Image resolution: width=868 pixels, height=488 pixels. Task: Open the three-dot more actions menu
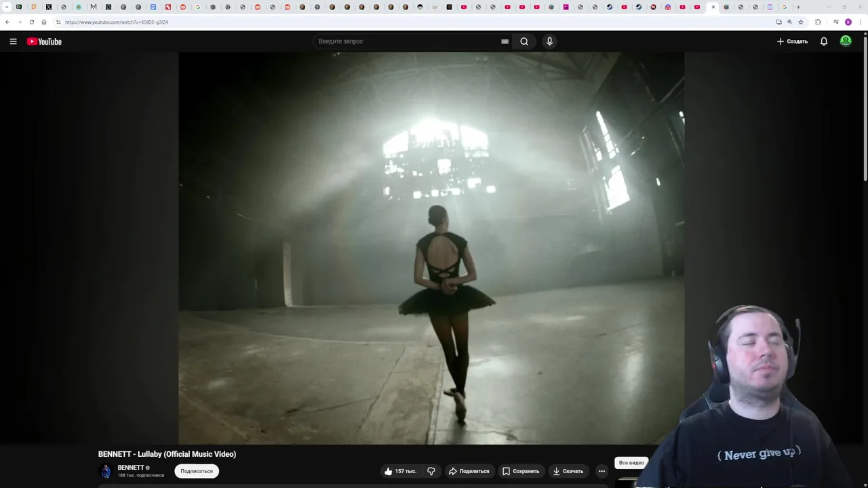click(x=601, y=471)
